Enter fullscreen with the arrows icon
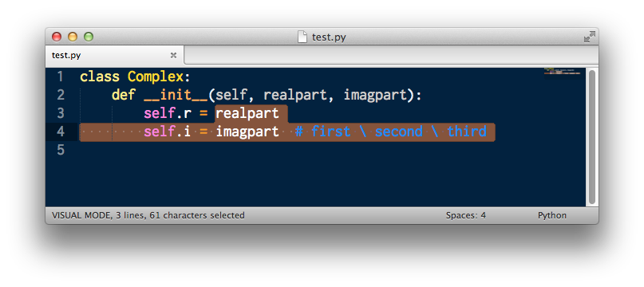The image size is (644, 287). (x=590, y=37)
